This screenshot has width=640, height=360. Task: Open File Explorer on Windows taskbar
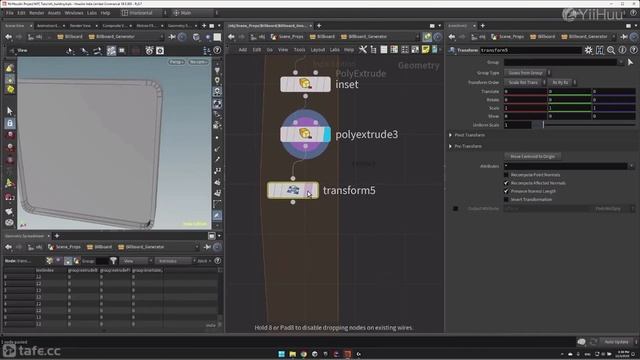point(293,354)
